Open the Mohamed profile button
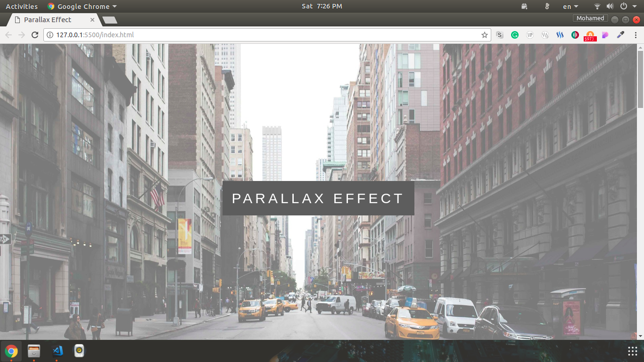 tap(590, 18)
